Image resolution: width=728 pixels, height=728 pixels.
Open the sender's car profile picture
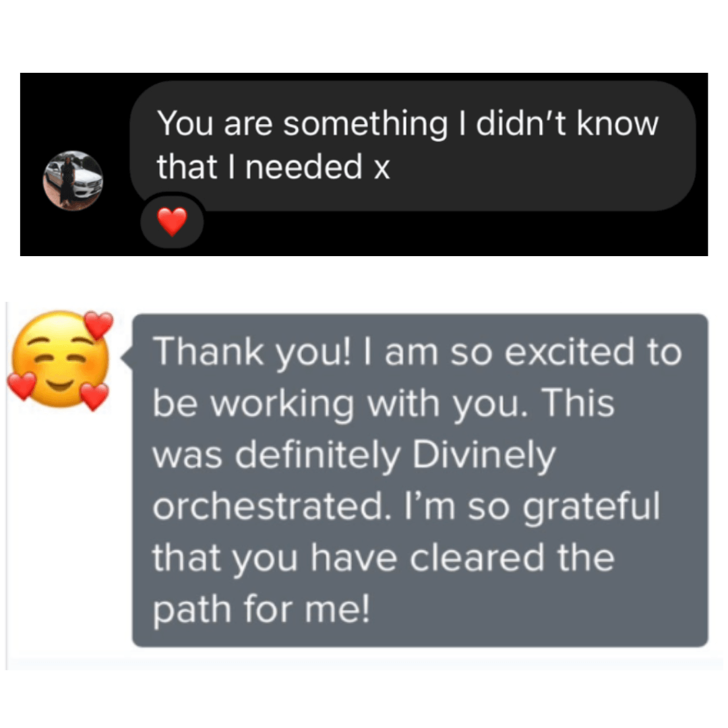tap(73, 181)
